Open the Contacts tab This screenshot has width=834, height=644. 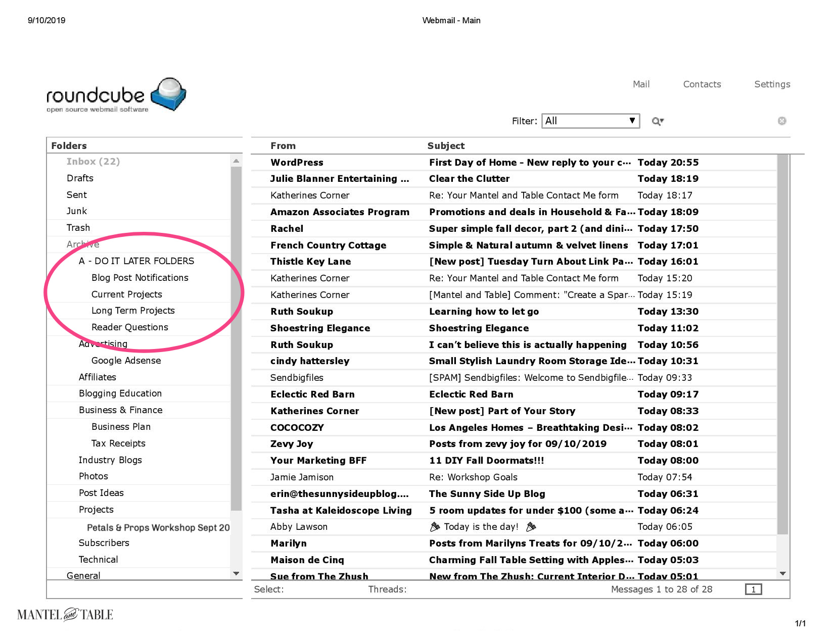[x=702, y=84]
